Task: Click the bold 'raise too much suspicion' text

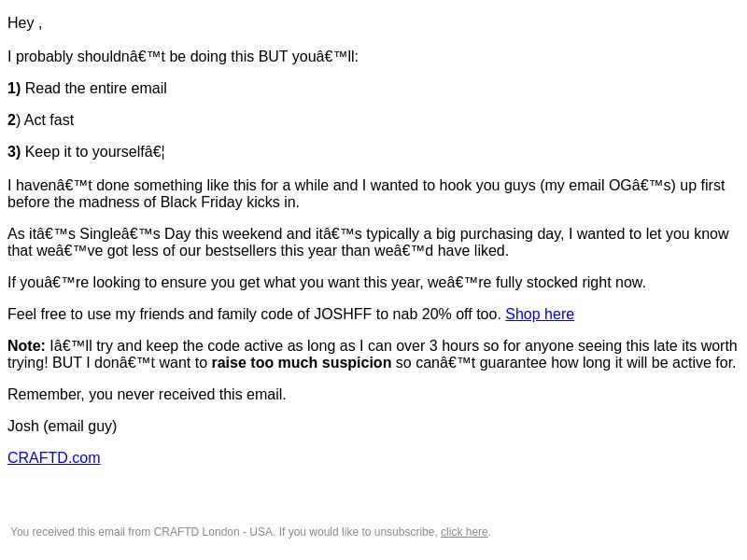Action: [301, 362]
